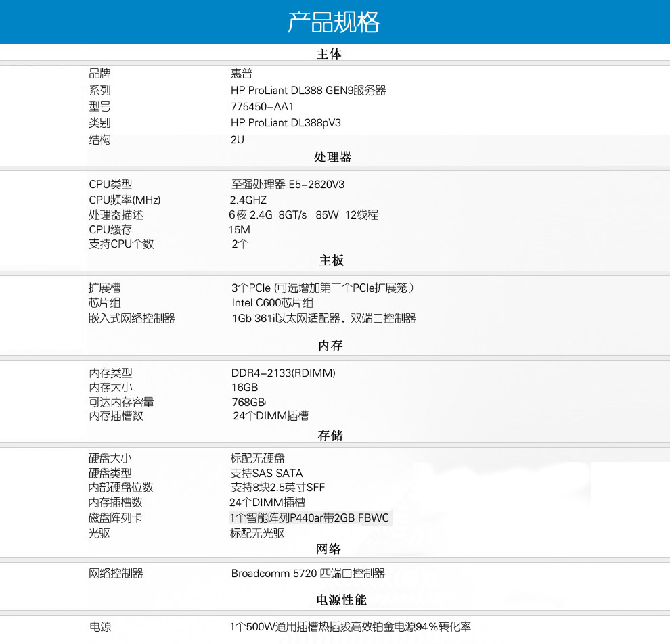The height and width of the screenshot is (644, 670).
Task: Select 6核 2.4G 8GT/s 85W 12线程 text
Action: click(x=303, y=215)
